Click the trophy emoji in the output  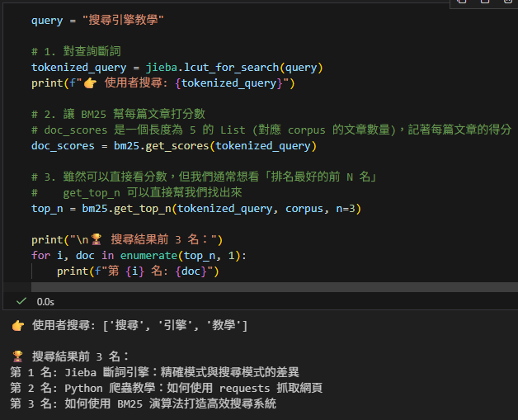[x=17, y=356]
